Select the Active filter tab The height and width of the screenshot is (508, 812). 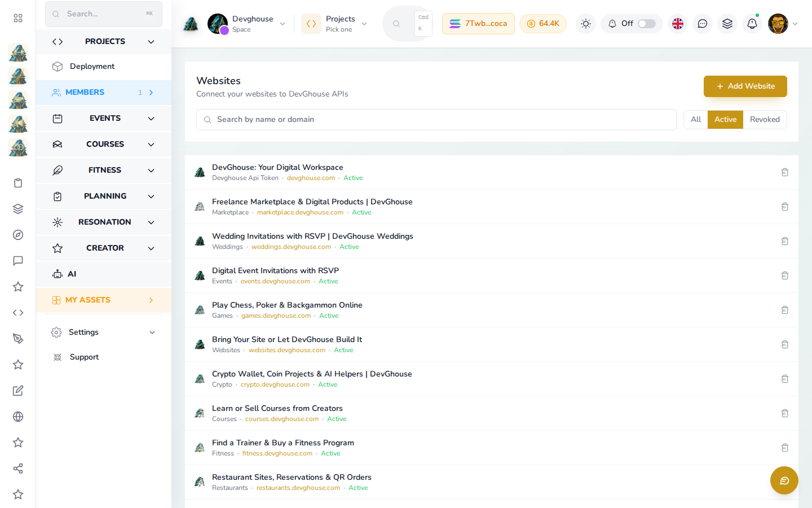(725, 120)
